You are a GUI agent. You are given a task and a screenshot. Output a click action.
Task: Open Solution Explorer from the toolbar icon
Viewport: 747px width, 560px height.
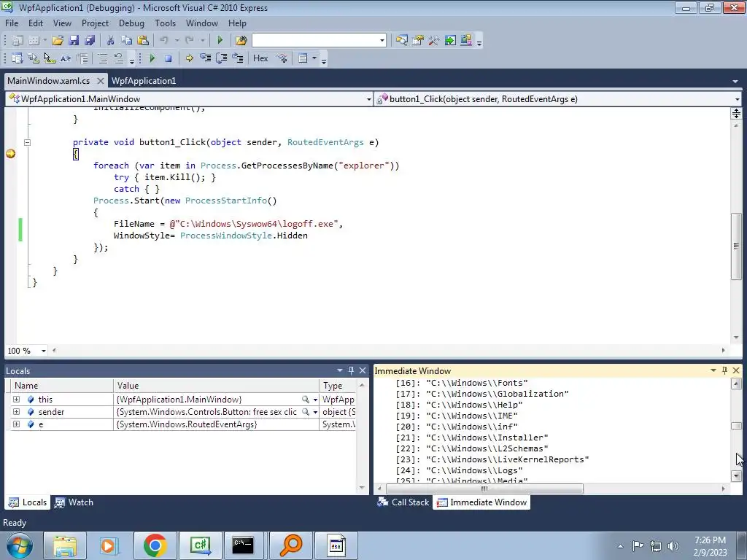click(402, 41)
